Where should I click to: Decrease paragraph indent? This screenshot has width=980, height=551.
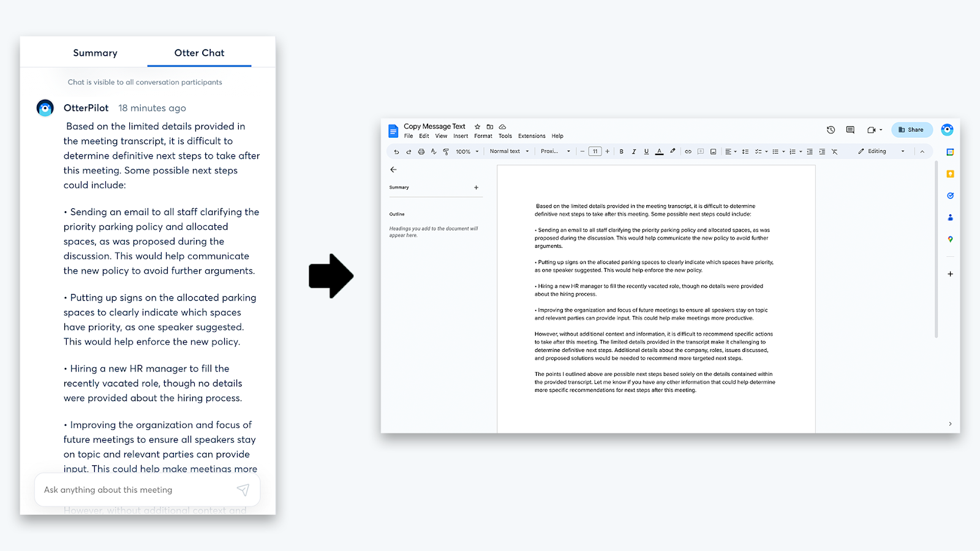click(810, 151)
